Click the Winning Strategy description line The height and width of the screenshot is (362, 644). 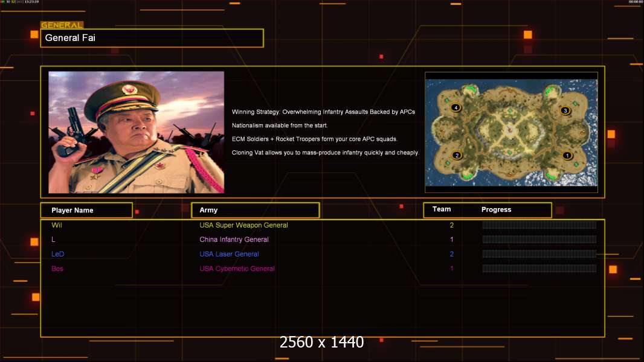tap(323, 112)
